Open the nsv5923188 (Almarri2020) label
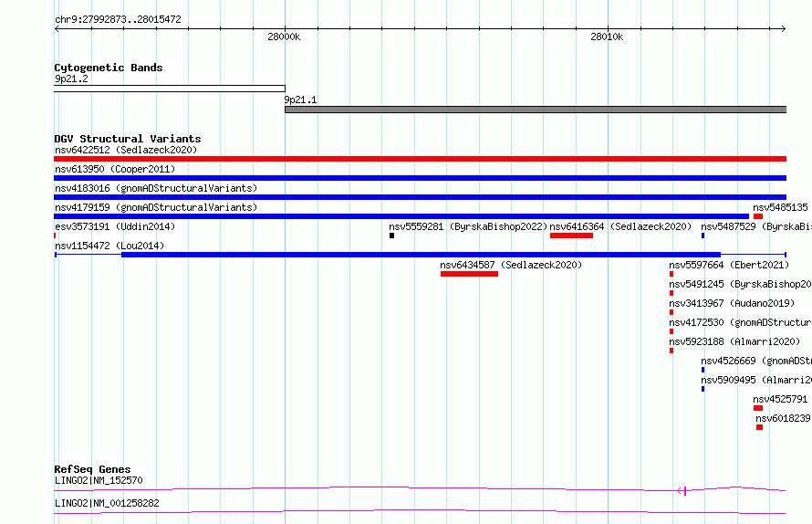Viewport: 812px width, 524px height. coord(734,341)
